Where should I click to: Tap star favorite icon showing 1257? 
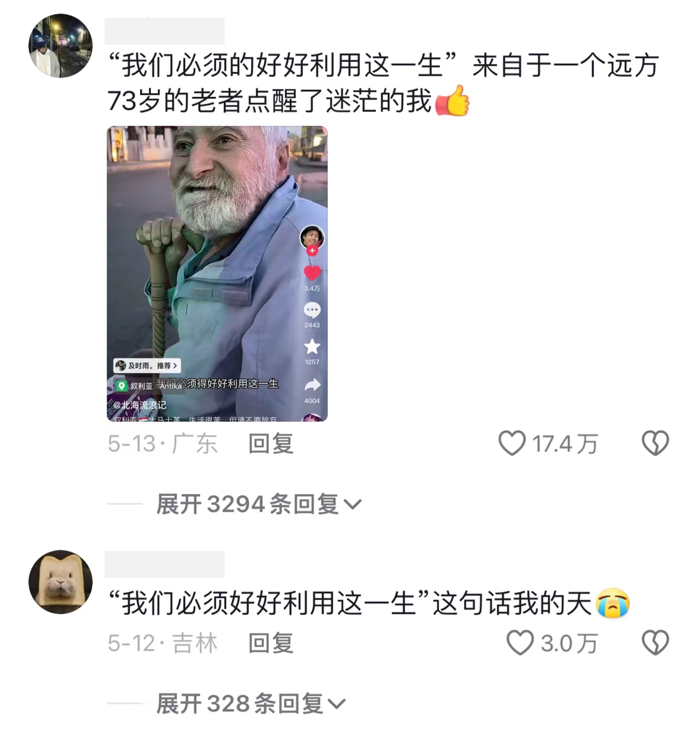[x=312, y=346]
